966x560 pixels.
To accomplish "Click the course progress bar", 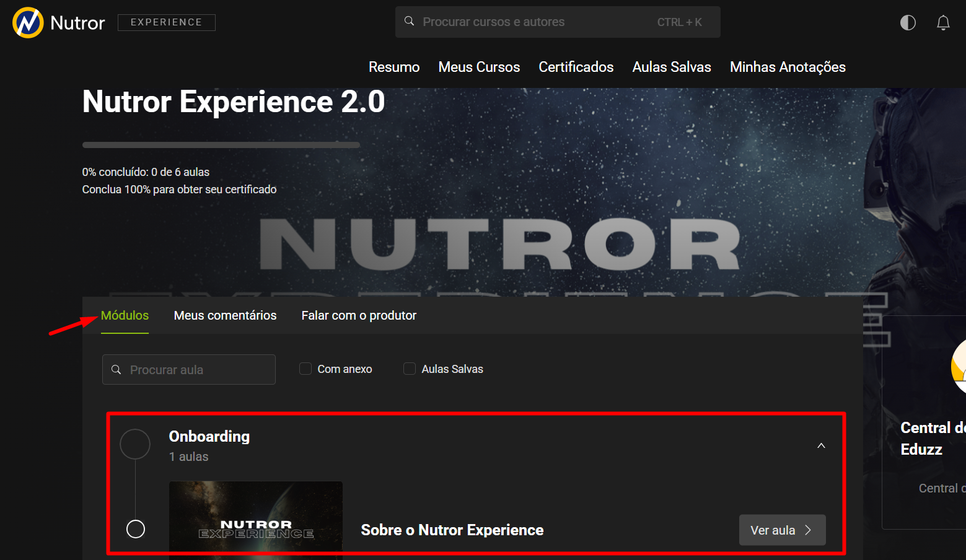I will (221, 145).
